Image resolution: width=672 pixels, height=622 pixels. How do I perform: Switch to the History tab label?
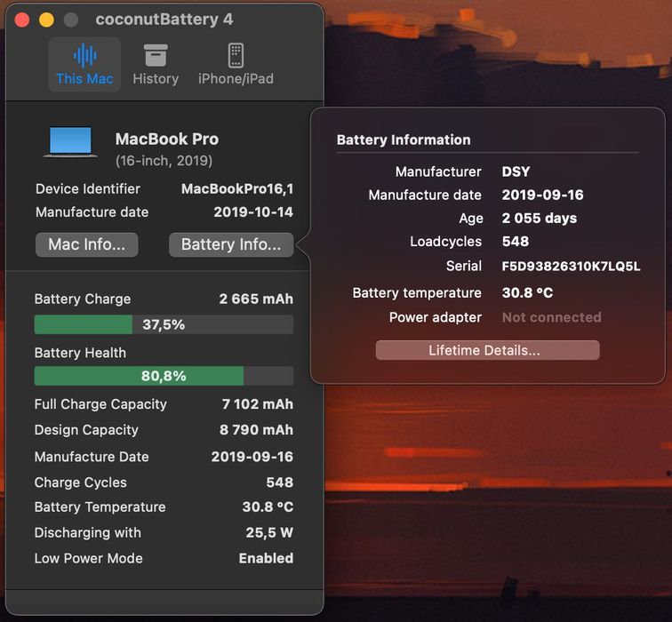(x=156, y=79)
